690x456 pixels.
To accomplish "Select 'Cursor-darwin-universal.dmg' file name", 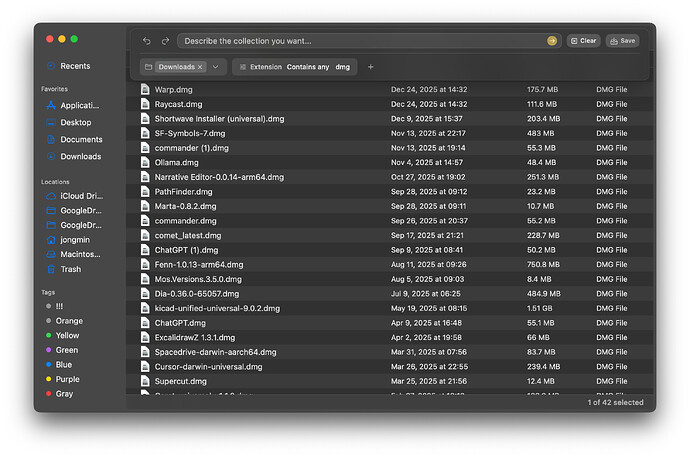I will (x=208, y=367).
